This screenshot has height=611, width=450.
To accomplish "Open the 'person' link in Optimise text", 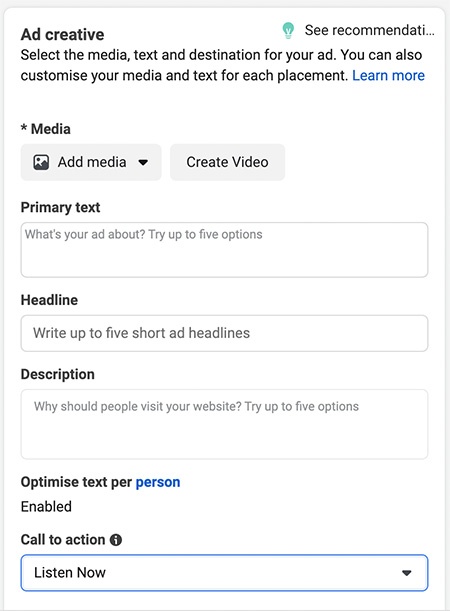I will [158, 482].
